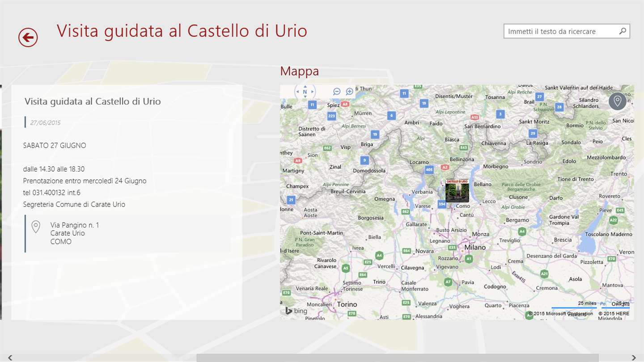Click 'Piacenza' on the map
The height and width of the screenshot is (362, 644).
[x=519, y=306]
